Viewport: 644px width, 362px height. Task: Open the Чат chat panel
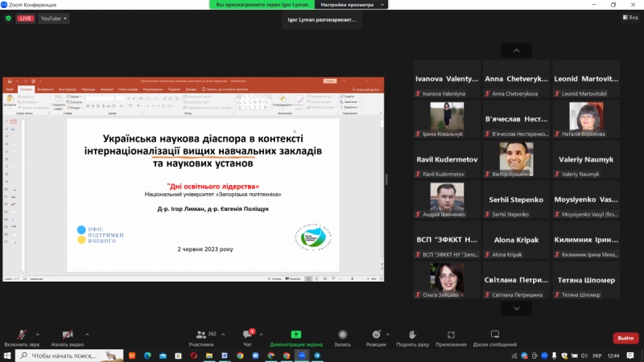click(247, 337)
